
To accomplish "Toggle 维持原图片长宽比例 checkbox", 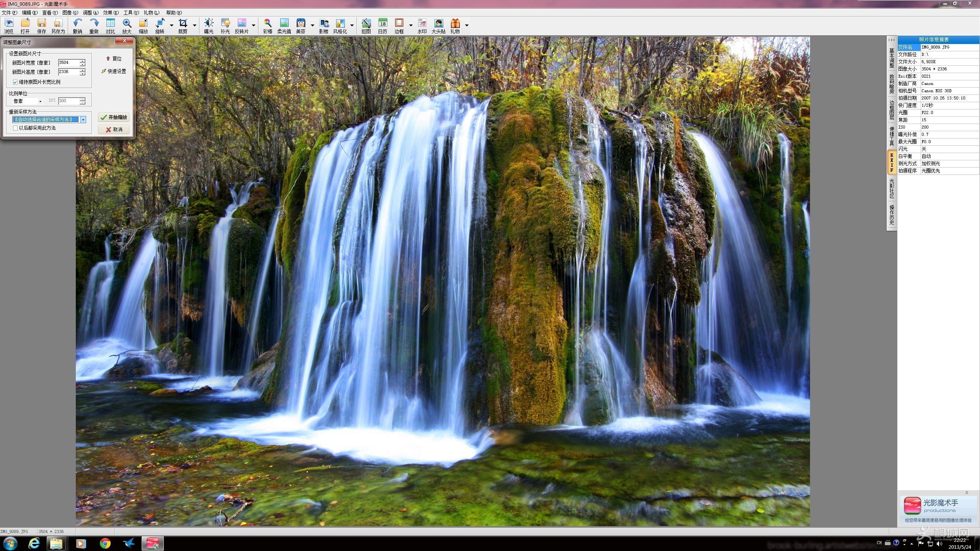I will tap(15, 82).
